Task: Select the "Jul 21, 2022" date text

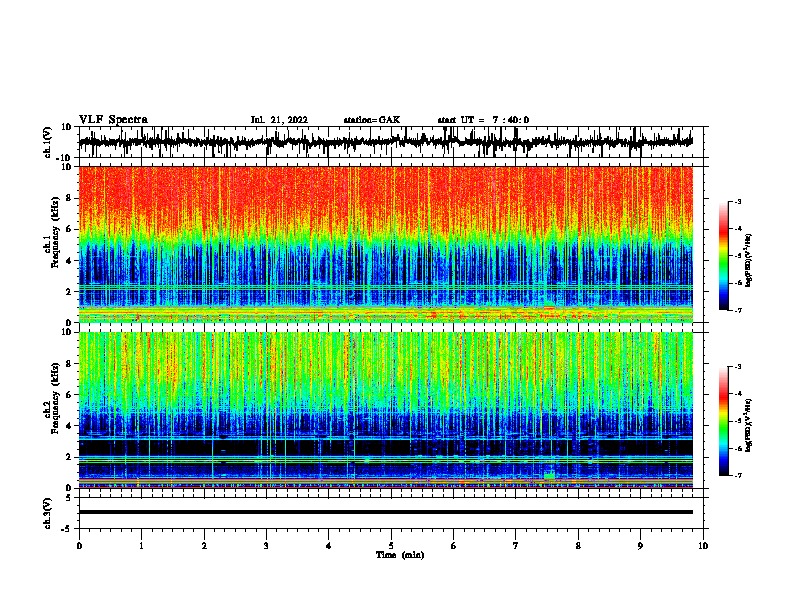Action: pos(279,120)
